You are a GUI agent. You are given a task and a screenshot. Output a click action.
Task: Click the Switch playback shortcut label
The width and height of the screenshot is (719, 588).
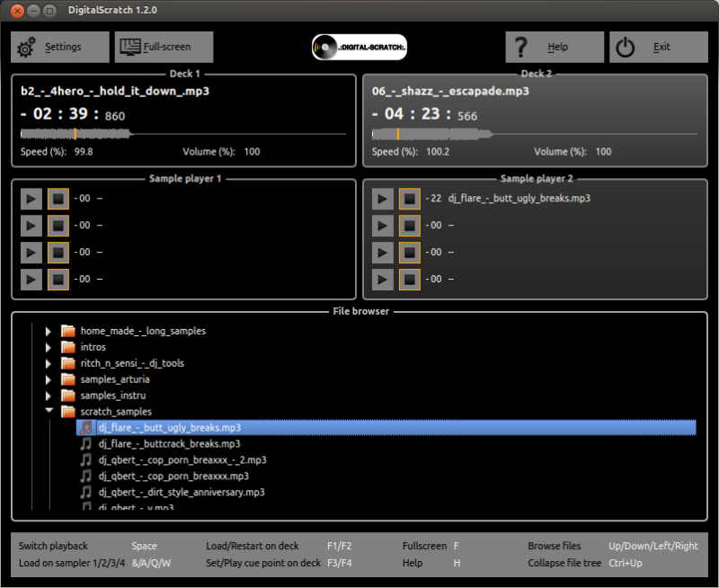click(53, 546)
